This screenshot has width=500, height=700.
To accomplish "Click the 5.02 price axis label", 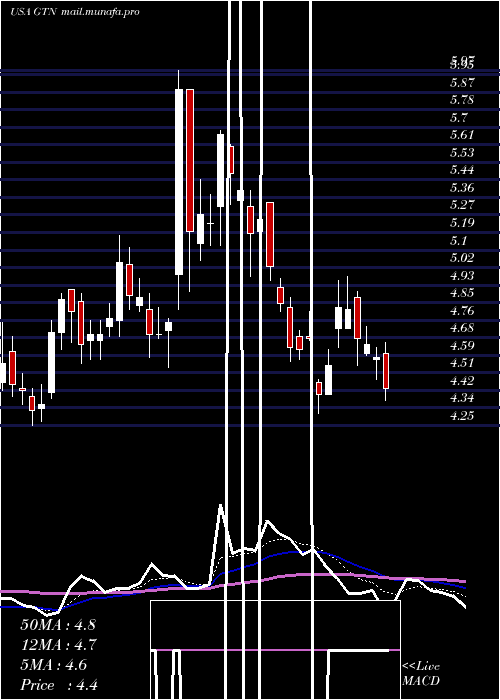I will click(462, 258).
